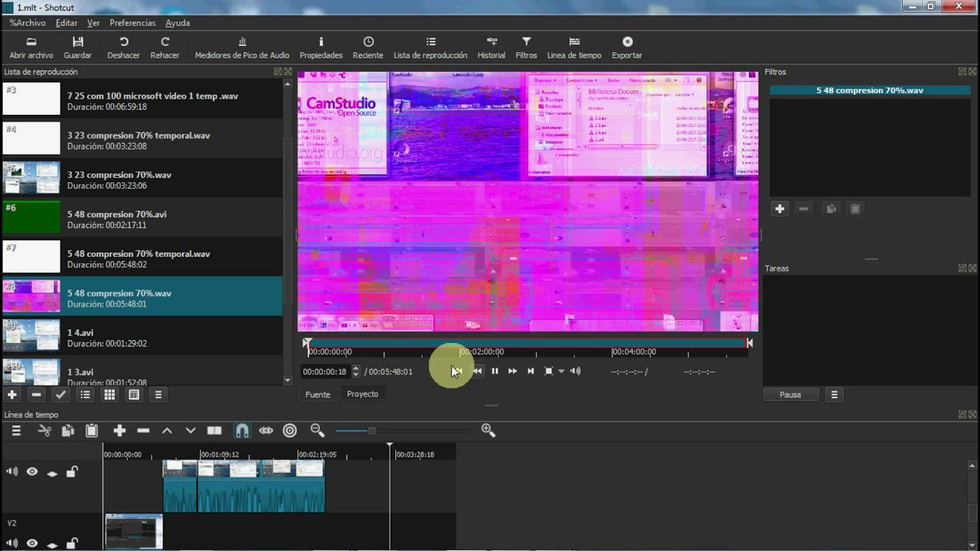The image size is (980, 551).
Task: Open the Ver menu
Action: (x=93, y=23)
